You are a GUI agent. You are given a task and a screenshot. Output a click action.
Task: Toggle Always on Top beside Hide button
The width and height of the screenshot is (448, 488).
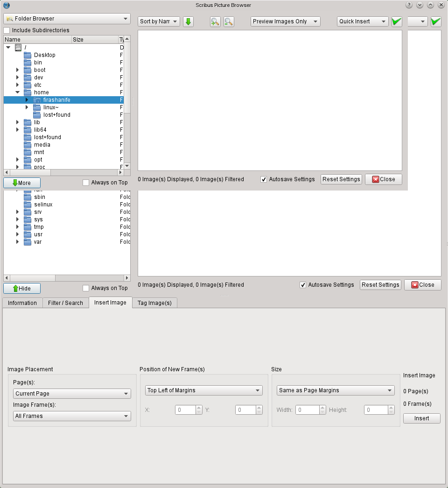86,288
